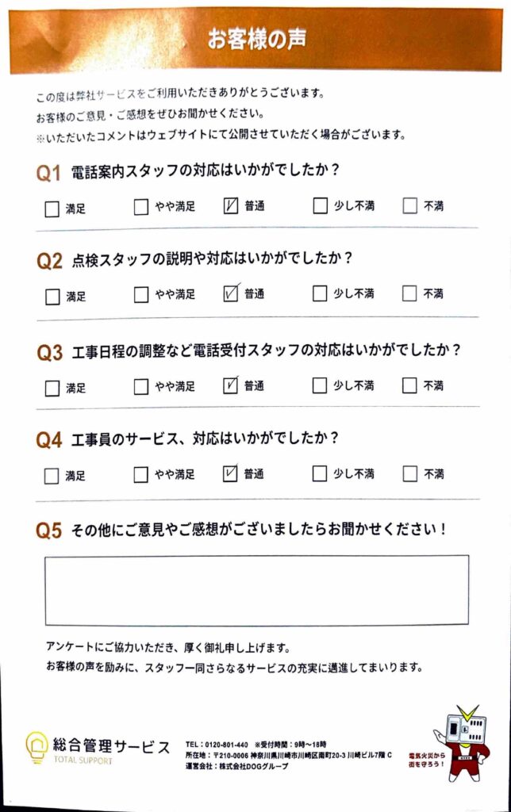The height and width of the screenshot is (812, 511).
Task: Check 少し不満 checkbox for Q1
Action: (x=320, y=206)
